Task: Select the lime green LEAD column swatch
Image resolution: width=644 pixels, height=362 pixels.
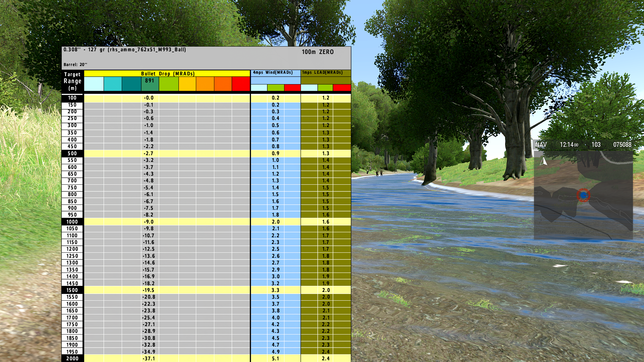Action: tap(325, 88)
